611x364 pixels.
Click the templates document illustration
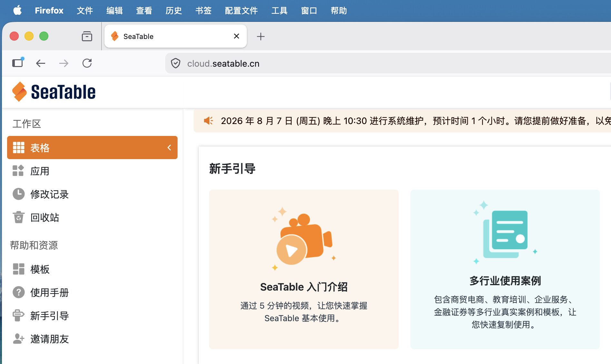coord(505,233)
